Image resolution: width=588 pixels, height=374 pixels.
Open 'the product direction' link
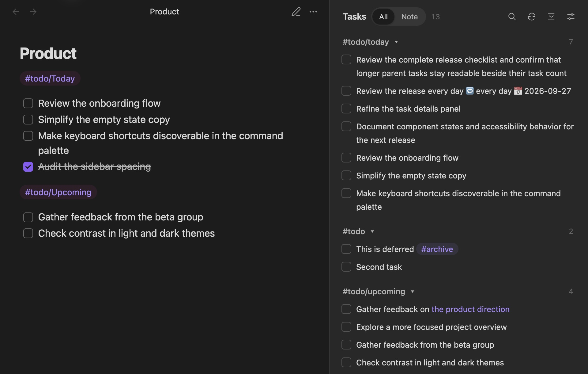coord(470,309)
